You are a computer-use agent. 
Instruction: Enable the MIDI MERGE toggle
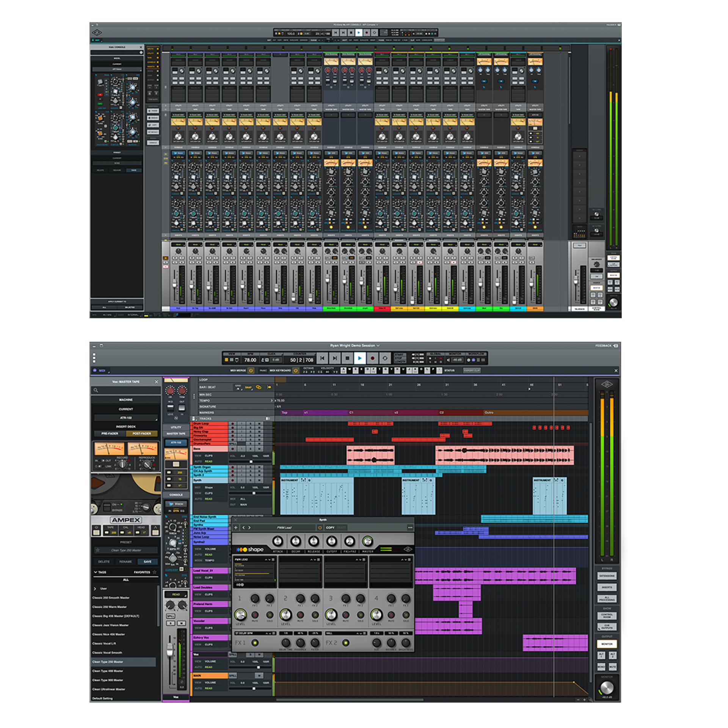click(251, 371)
